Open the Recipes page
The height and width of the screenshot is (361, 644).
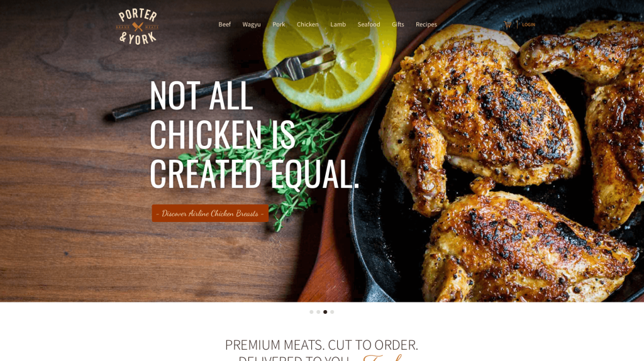coord(426,25)
